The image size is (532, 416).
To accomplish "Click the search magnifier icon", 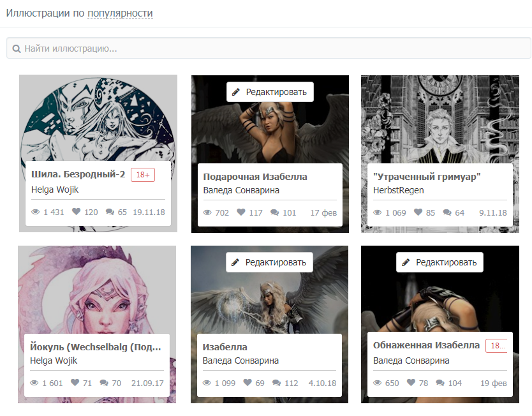I will 17,48.
